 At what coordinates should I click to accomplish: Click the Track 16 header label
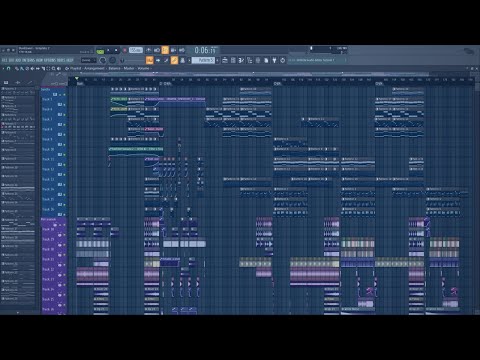pyautogui.click(x=48, y=209)
